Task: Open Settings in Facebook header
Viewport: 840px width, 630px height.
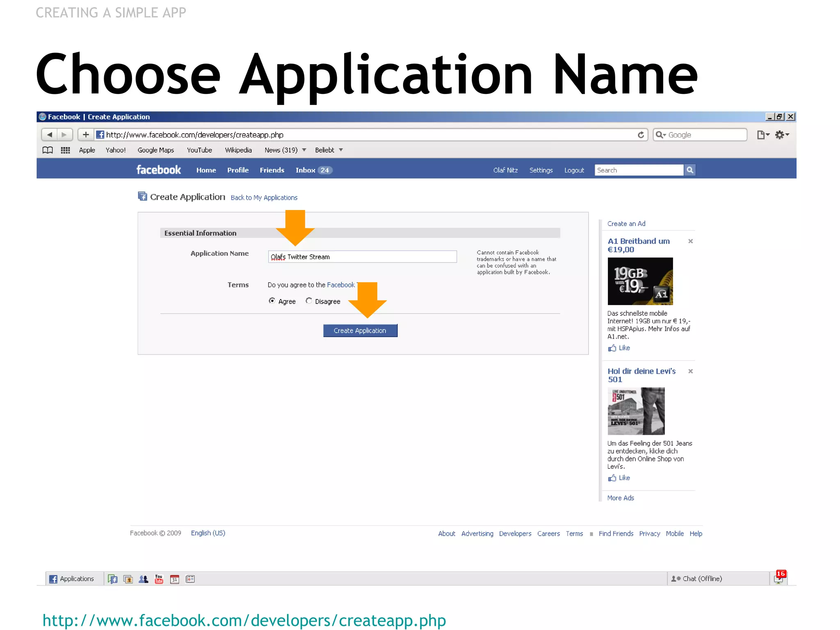Action: pos(541,170)
